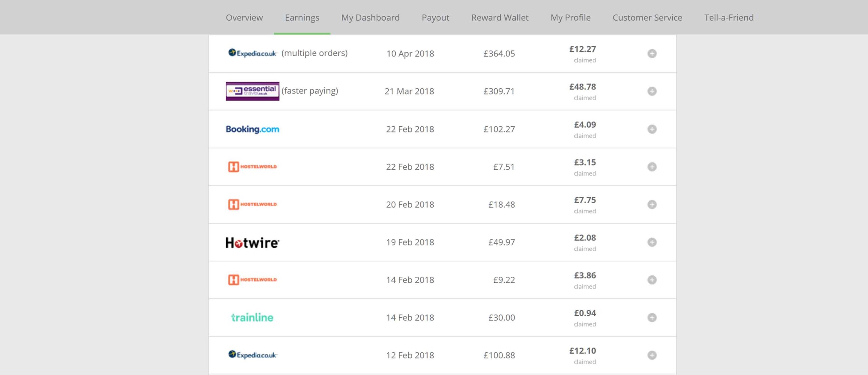Image resolution: width=868 pixels, height=375 pixels.
Task: Switch to Reward Wallet tab
Action: [x=500, y=17]
